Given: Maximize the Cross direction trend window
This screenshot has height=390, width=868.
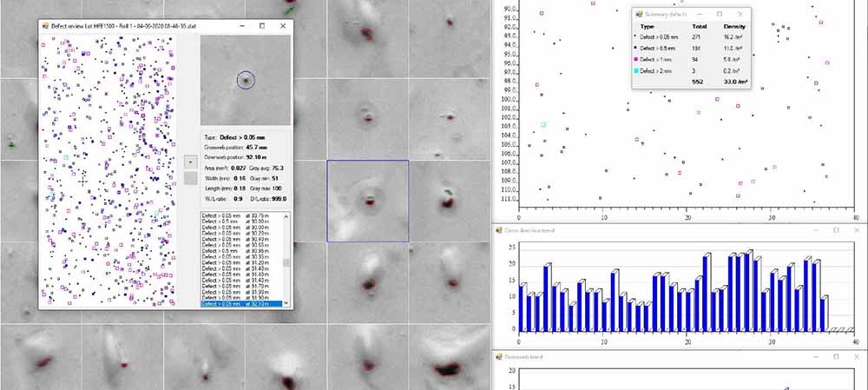Looking at the screenshot, I should 835,230.
